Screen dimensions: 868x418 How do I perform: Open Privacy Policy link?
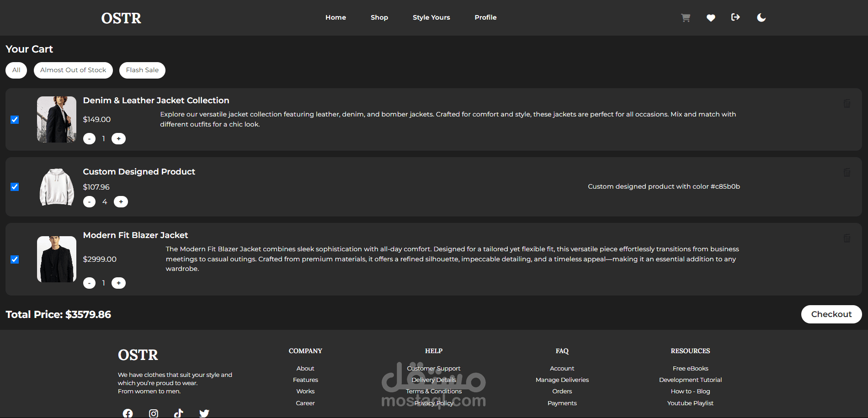(434, 403)
